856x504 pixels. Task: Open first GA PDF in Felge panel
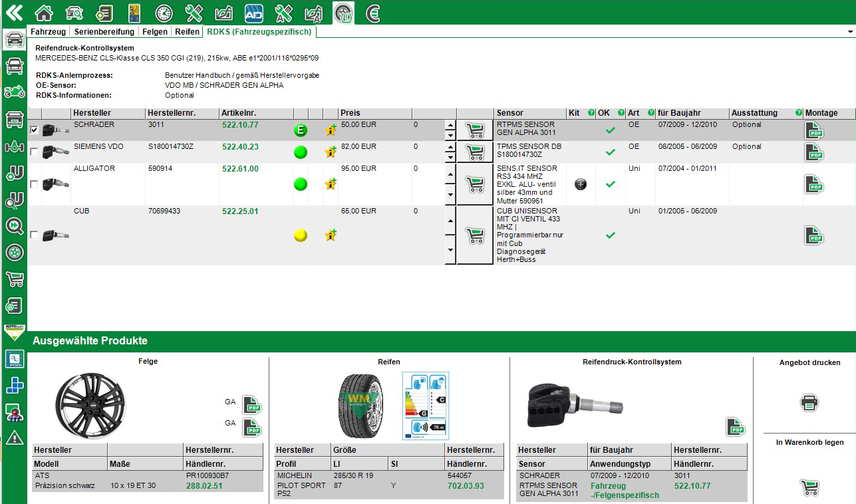(x=252, y=404)
